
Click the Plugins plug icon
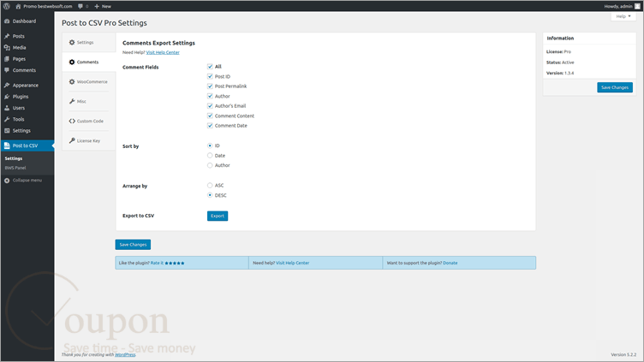[7, 97]
